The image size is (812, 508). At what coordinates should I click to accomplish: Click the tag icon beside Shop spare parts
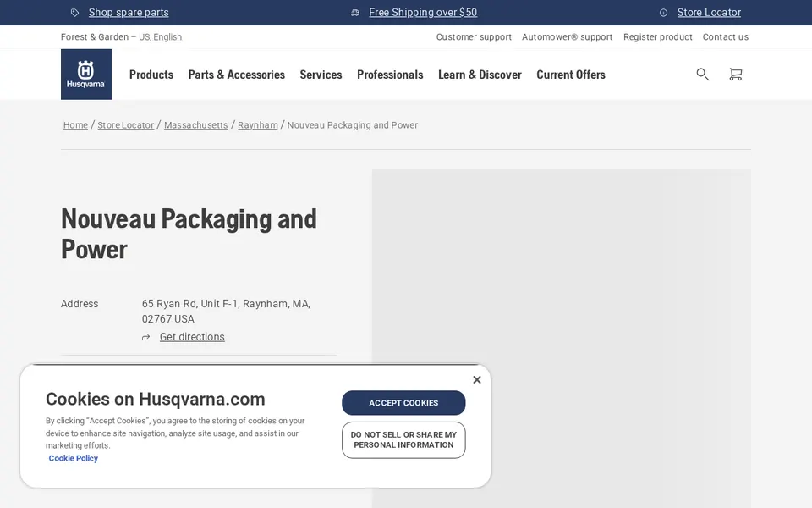[x=74, y=13]
